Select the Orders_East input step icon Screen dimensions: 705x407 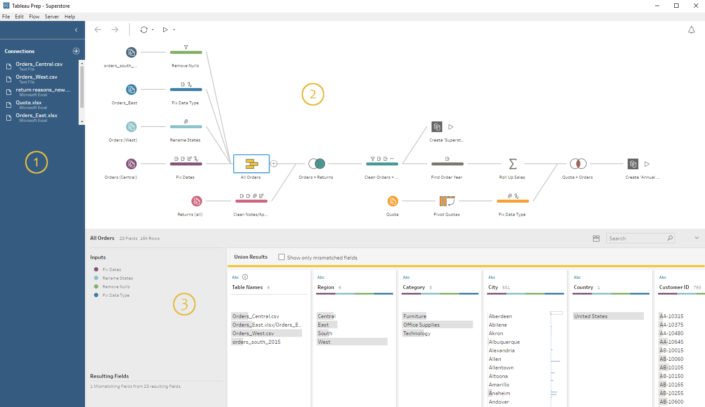[x=131, y=89]
